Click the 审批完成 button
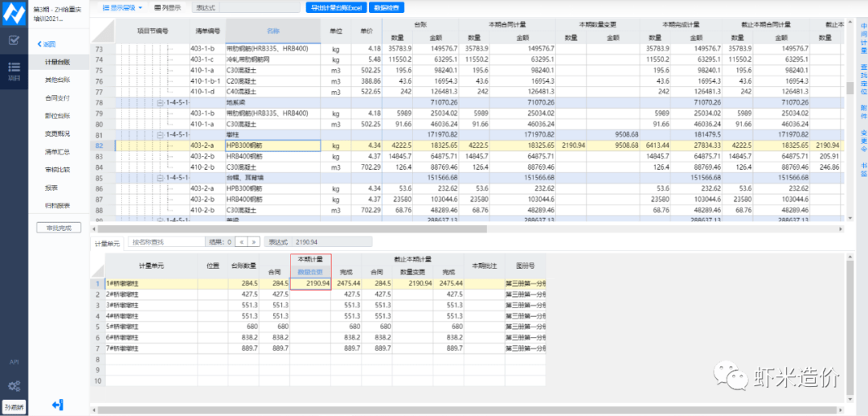Viewport: 868px width, 416px height. coord(59,228)
